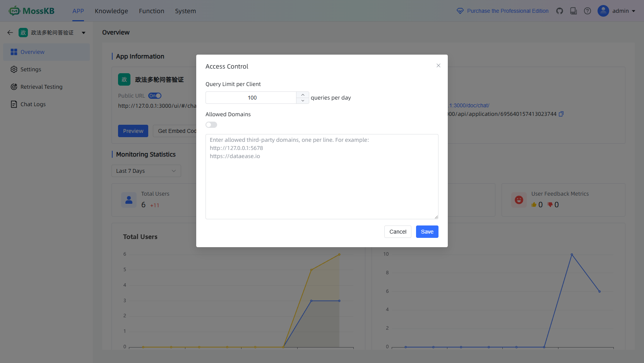This screenshot has width=644, height=363.
Task: Select Retrieval Testing in the sidebar
Action: 46,87
